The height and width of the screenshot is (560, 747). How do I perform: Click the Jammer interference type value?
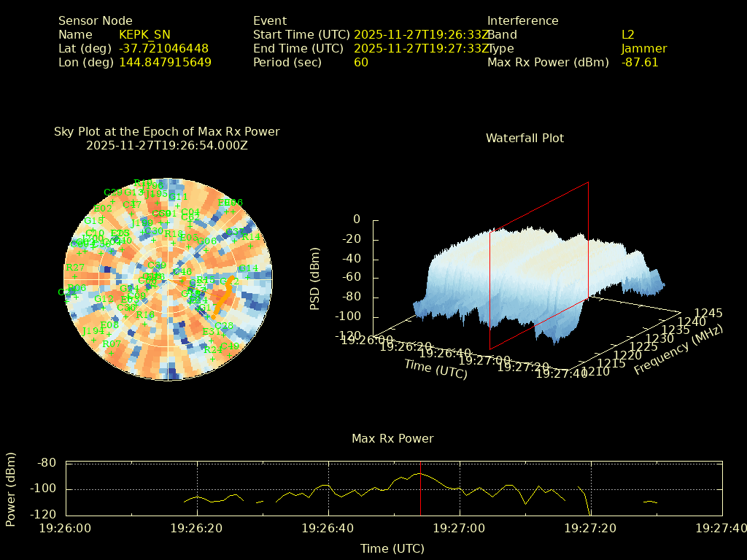pos(644,49)
